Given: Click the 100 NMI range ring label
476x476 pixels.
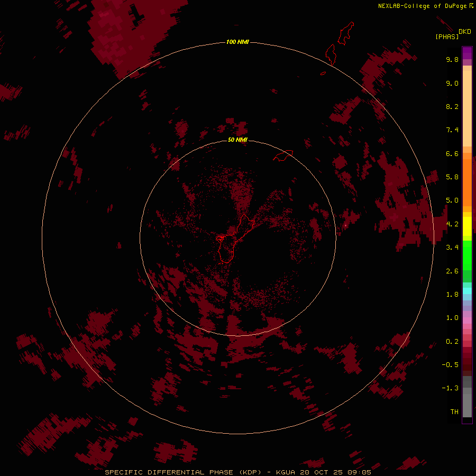Looking at the screenshot, I should tap(237, 42).
